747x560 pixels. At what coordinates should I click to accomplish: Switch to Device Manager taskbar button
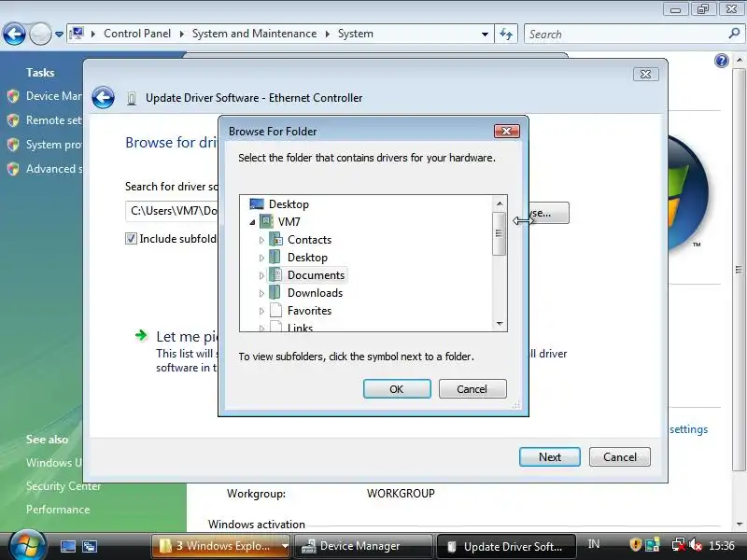[x=363, y=546]
